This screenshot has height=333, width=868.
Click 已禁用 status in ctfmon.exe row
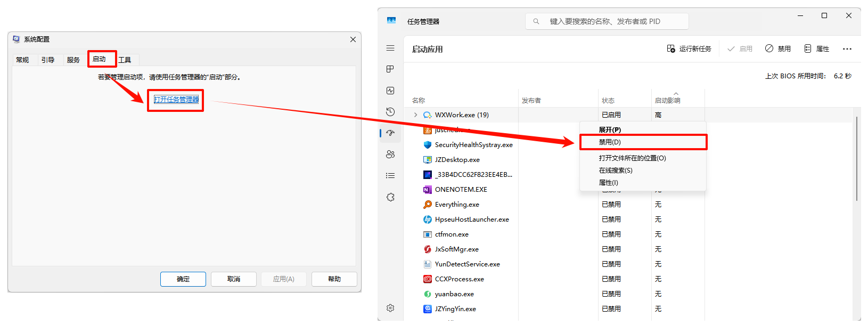611,234
